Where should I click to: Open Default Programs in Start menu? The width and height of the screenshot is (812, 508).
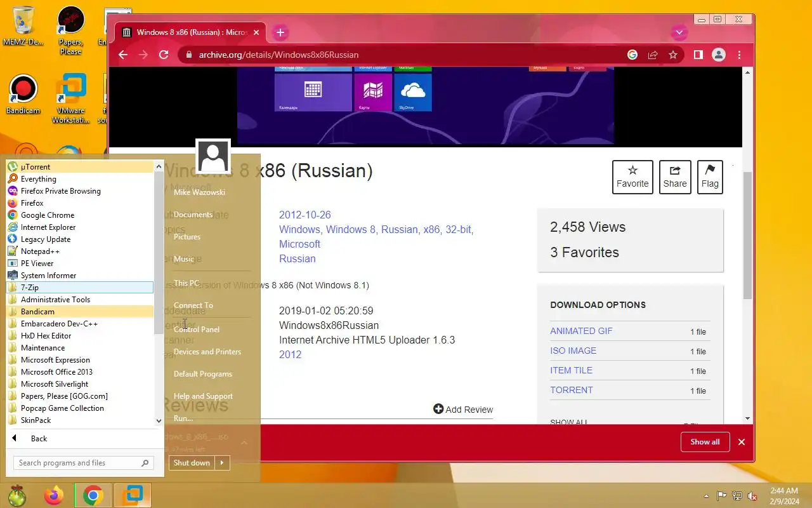[203, 374]
